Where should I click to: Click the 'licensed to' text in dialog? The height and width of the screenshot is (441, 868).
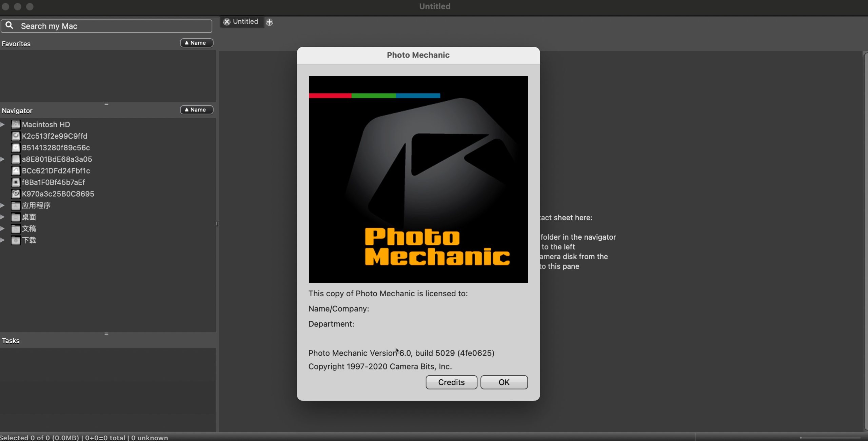point(388,294)
